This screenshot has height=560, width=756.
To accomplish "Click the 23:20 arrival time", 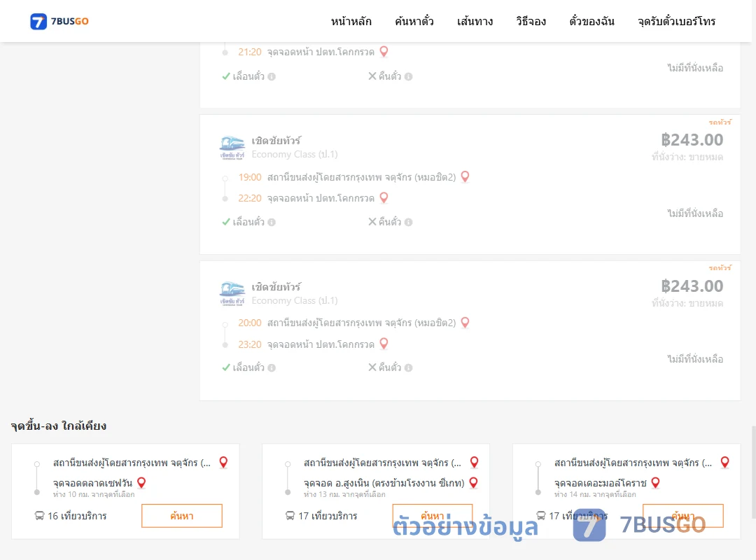I will tap(250, 344).
